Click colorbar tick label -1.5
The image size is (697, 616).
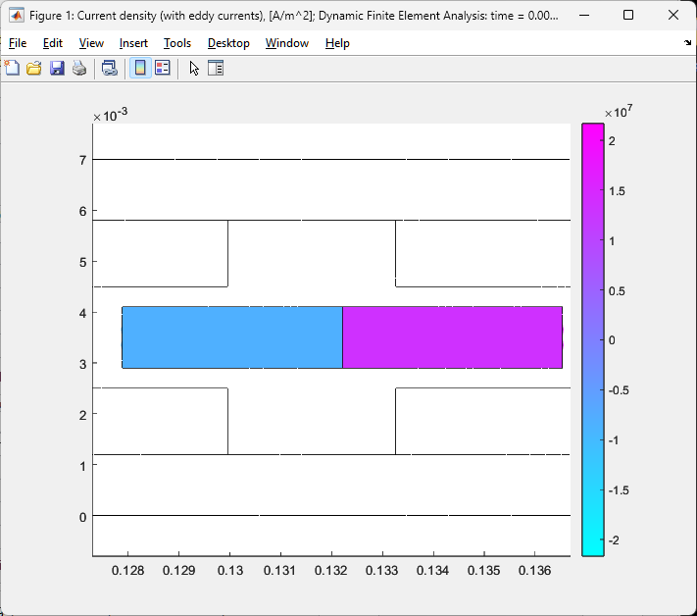pyautogui.click(x=619, y=490)
